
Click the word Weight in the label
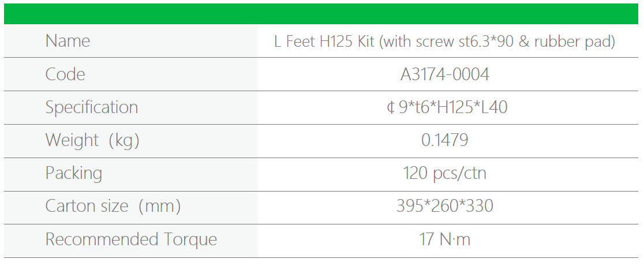(72, 140)
